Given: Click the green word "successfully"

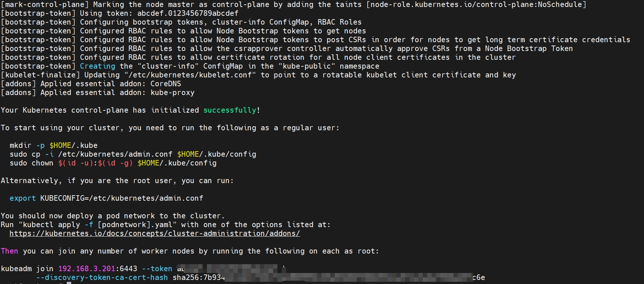Looking at the screenshot, I should [230, 110].
